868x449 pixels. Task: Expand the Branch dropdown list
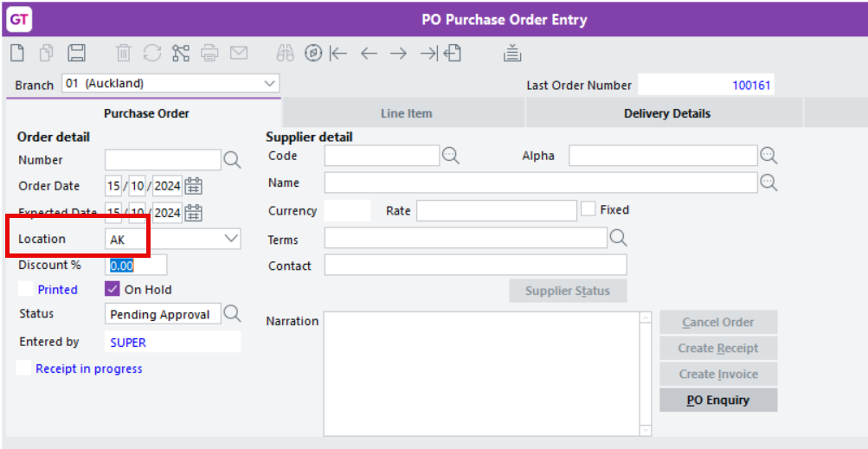click(x=270, y=84)
